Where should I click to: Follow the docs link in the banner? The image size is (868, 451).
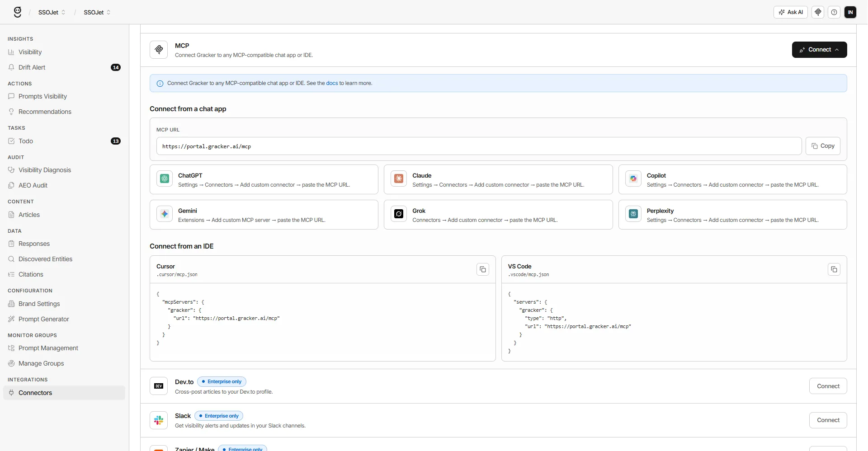point(332,83)
